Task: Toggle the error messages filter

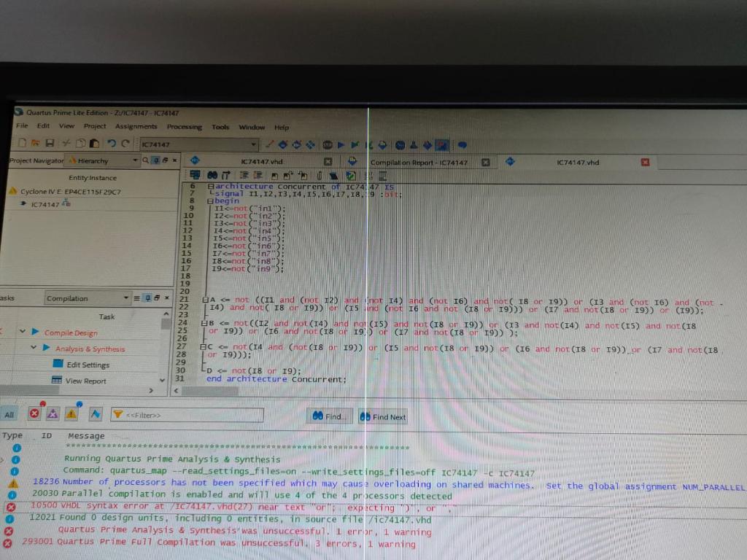Action: point(35,414)
